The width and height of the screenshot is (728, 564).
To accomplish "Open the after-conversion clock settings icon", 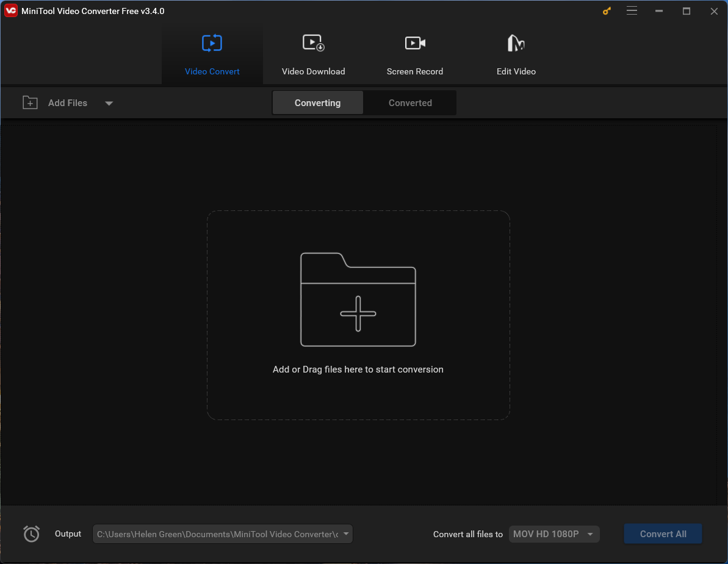I will 31,534.
